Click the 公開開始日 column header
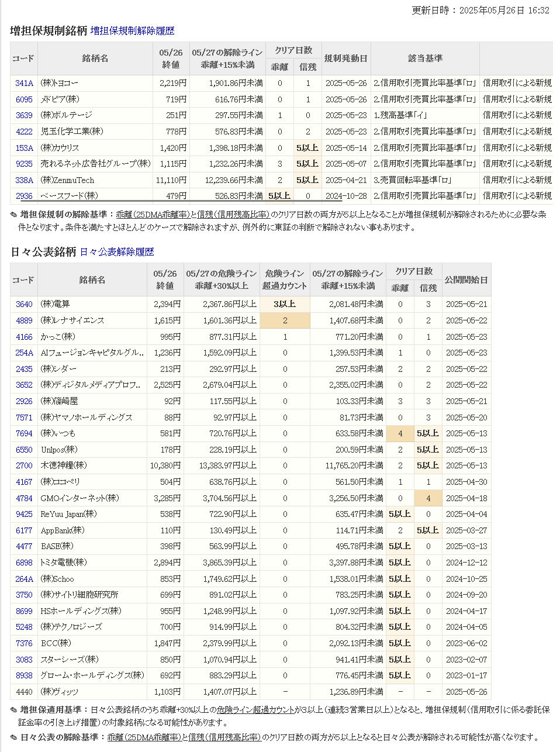 [x=466, y=280]
